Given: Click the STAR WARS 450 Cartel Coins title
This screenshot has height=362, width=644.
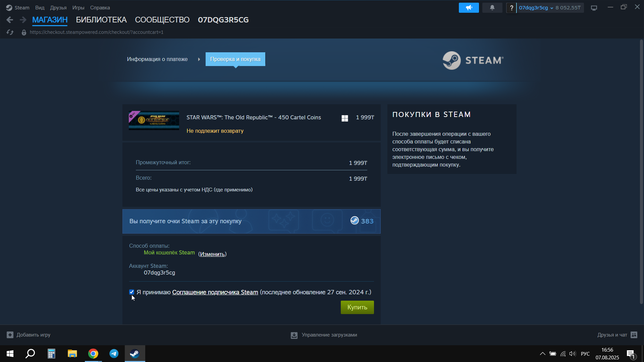Looking at the screenshot, I should pyautogui.click(x=254, y=117).
